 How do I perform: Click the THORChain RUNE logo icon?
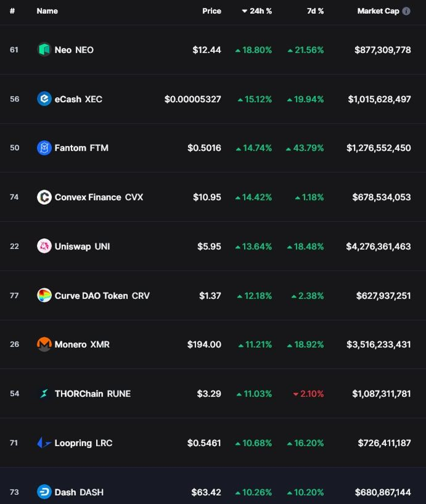(44, 394)
